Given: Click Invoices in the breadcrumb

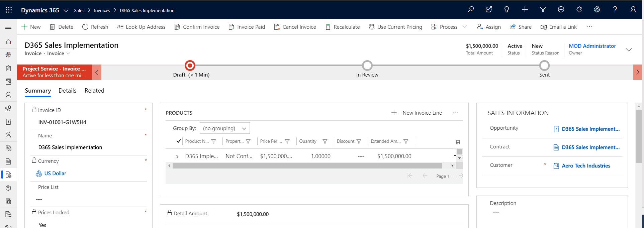Looking at the screenshot, I should pos(102,10).
